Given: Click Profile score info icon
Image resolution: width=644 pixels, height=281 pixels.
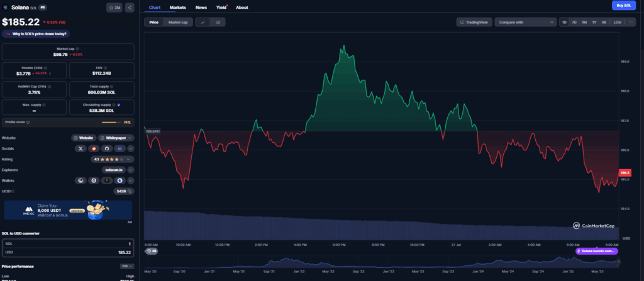Looking at the screenshot, I should [x=28, y=122].
